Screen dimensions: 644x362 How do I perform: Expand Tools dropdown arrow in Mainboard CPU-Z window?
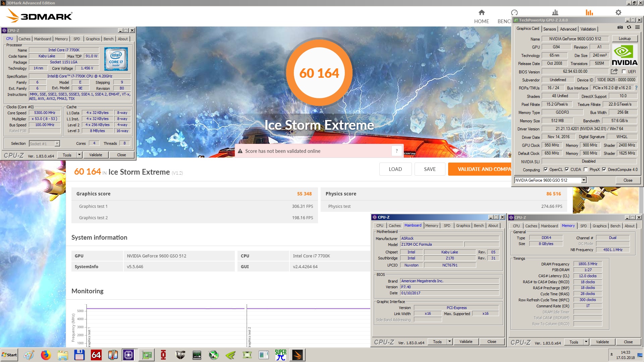[450, 342]
